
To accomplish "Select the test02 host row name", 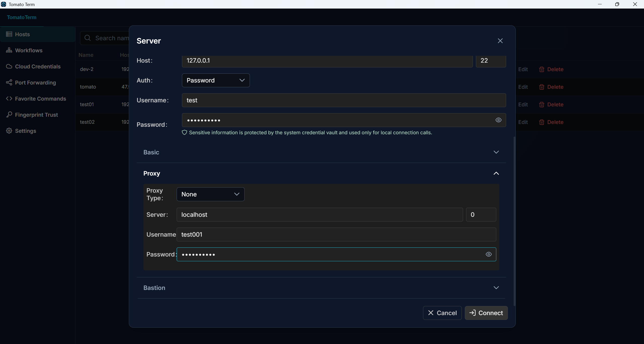I will [87, 122].
